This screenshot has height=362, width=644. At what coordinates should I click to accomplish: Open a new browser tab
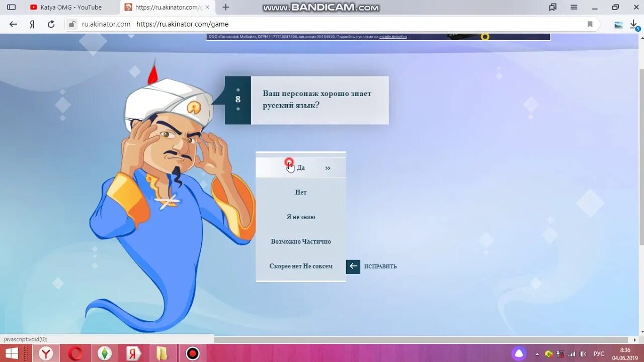[x=226, y=7]
